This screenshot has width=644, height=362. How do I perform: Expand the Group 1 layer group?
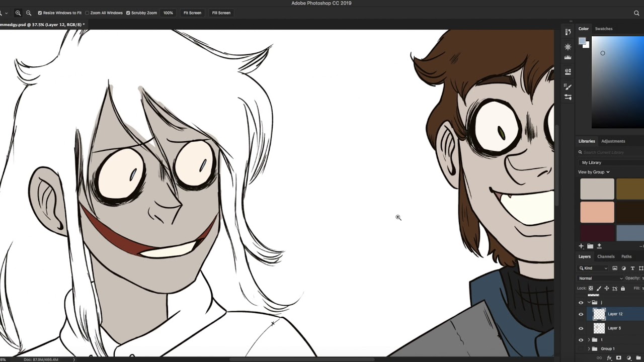[x=589, y=348]
